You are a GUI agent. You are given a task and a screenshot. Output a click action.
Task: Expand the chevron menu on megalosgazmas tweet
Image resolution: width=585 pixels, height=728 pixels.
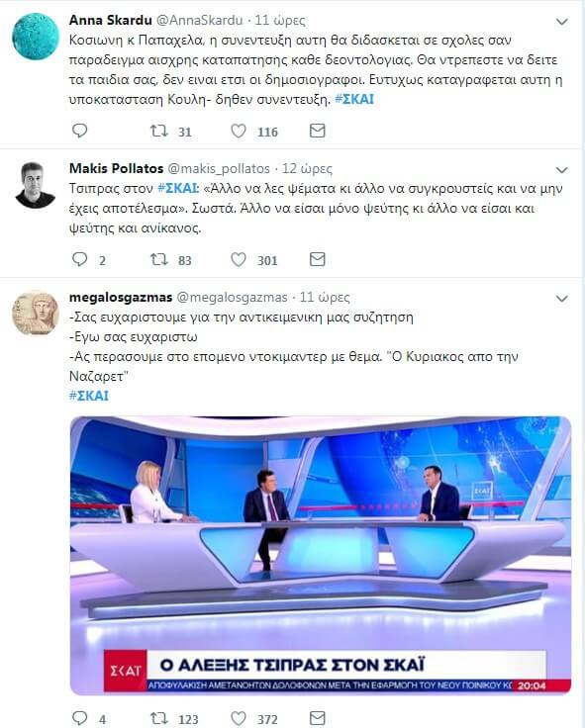562,299
